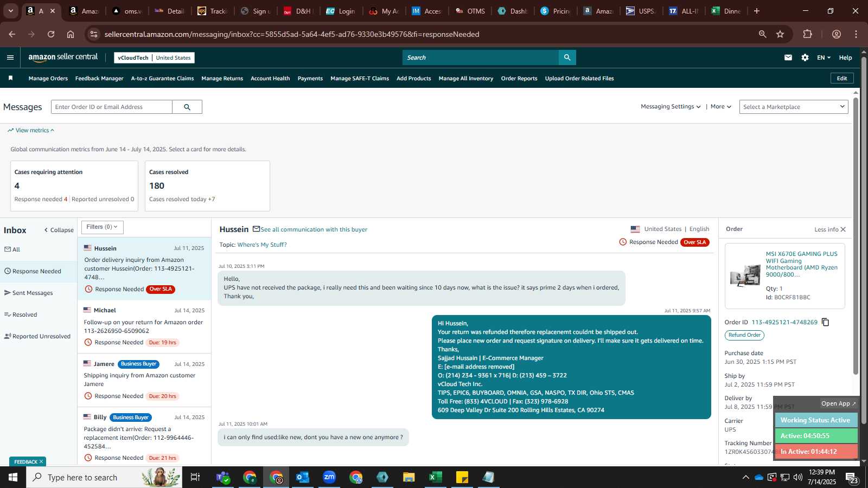Open the Seller Central hamburger menu
This screenshot has width=868, height=488.
10,57
